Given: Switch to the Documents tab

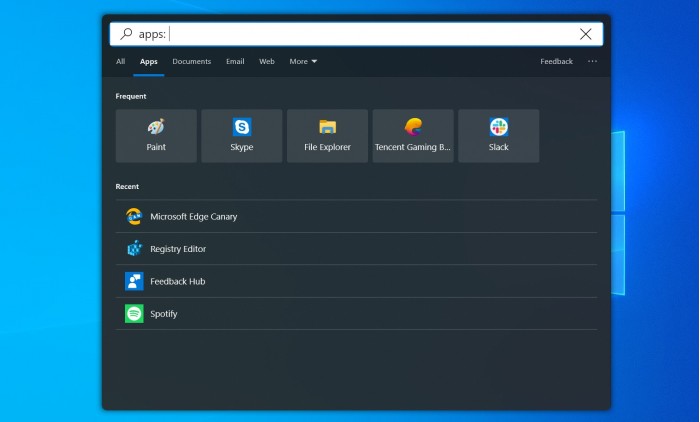Looking at the screenshot, I should point(191,62).
